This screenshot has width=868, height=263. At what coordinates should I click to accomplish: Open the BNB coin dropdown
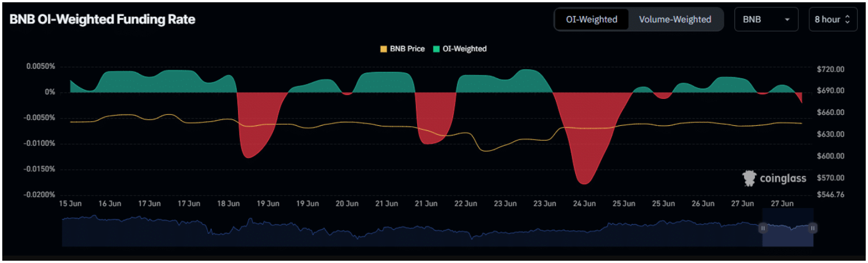point(766,19)
